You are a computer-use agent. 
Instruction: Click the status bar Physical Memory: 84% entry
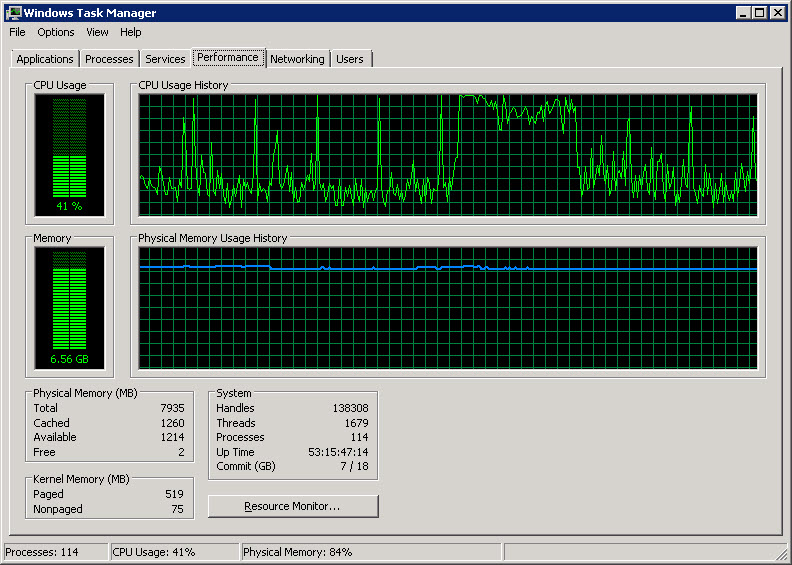pyautogui.click(x=371, y=552)
